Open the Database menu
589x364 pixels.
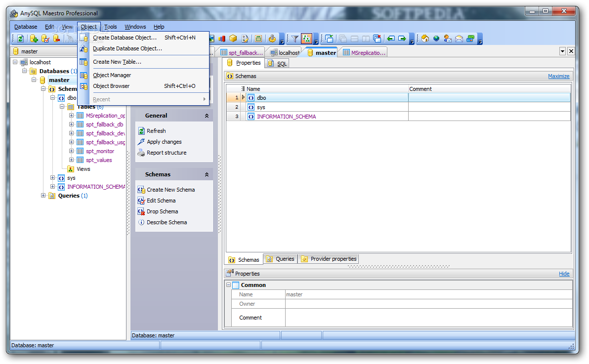pyautogui.click(x=26, y=27)
